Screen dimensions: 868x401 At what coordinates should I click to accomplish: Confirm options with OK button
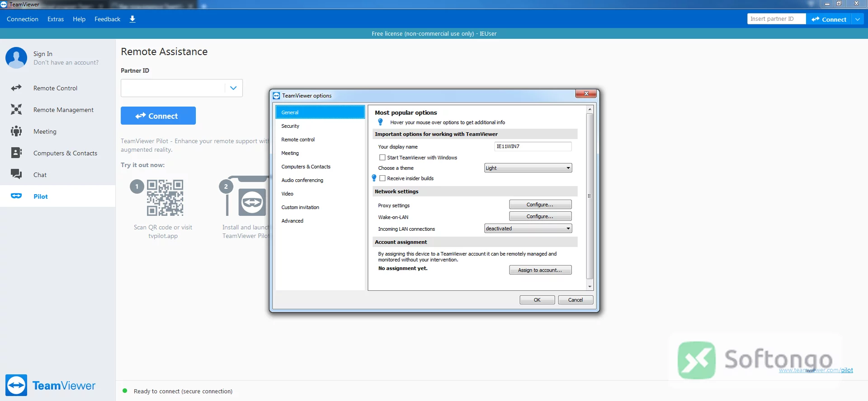pyautogui.click(x=537, y=300)
